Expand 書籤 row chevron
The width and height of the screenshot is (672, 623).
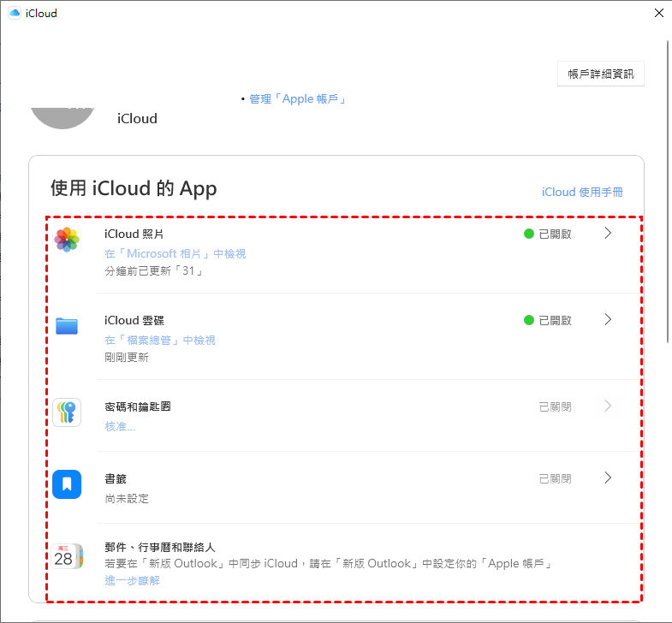(x=608, y=478)
